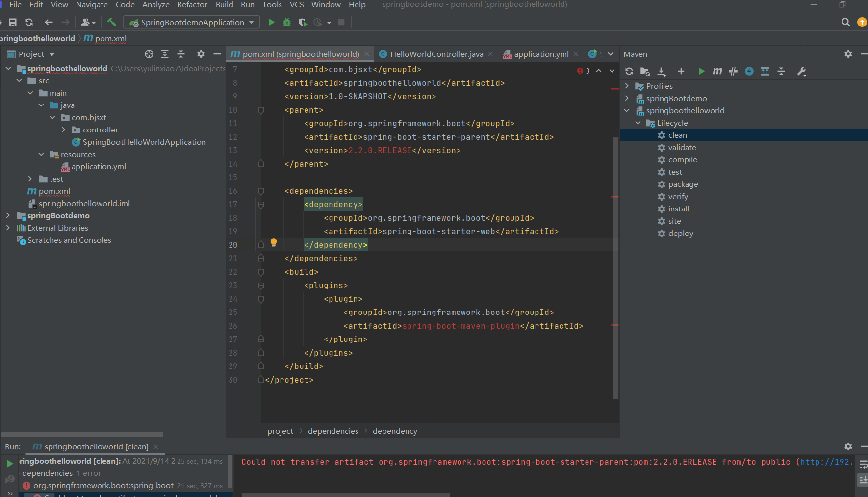Image resolution: width=868 pixels, height=497 pixels.
Task: Toggle fold marker at line 10 parent
Action: pyautogui.click(x=261, y=110)
